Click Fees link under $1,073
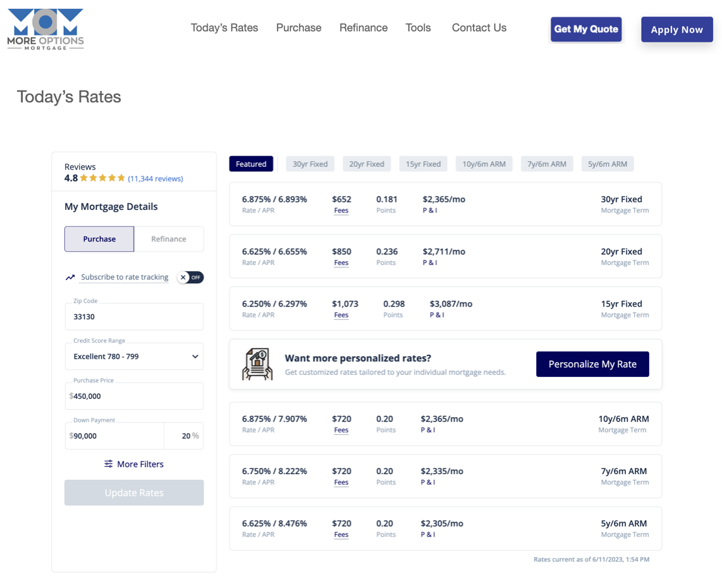The height and width of the screenshot is (588, 722). 341,315
